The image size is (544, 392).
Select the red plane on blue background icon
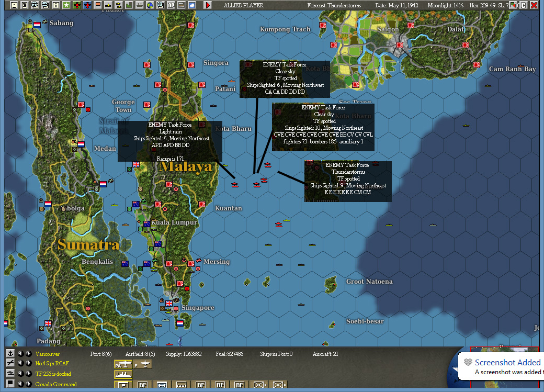coord(87,5)
